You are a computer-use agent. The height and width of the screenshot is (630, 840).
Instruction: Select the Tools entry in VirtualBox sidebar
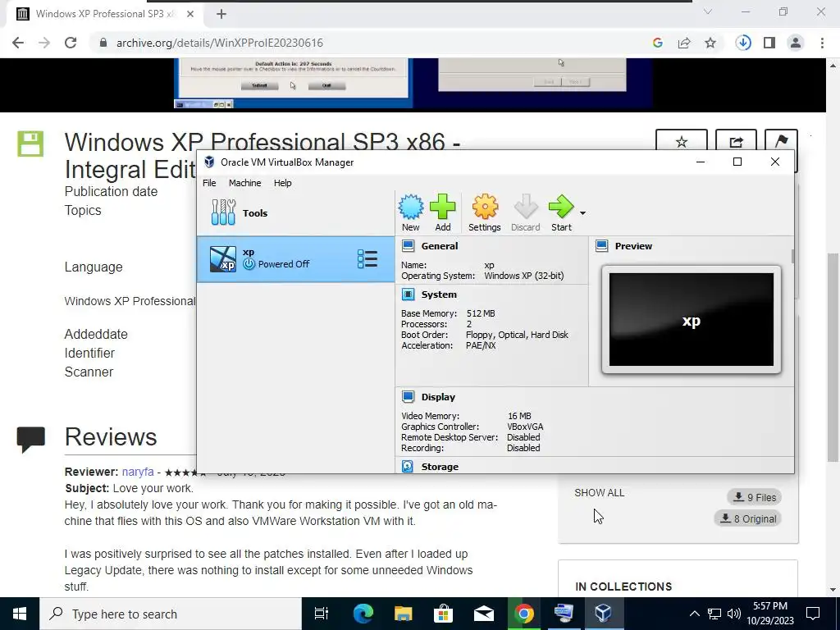point(295,212)
